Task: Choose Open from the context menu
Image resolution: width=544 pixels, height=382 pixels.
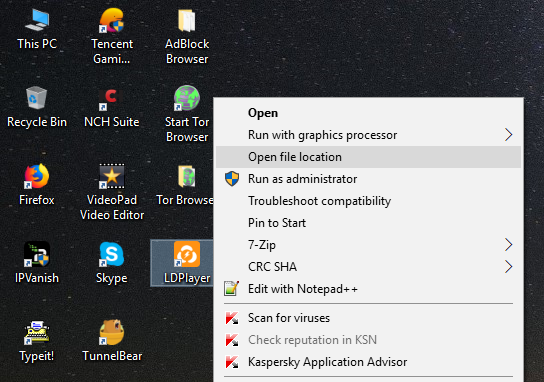Action: point(368,113)
